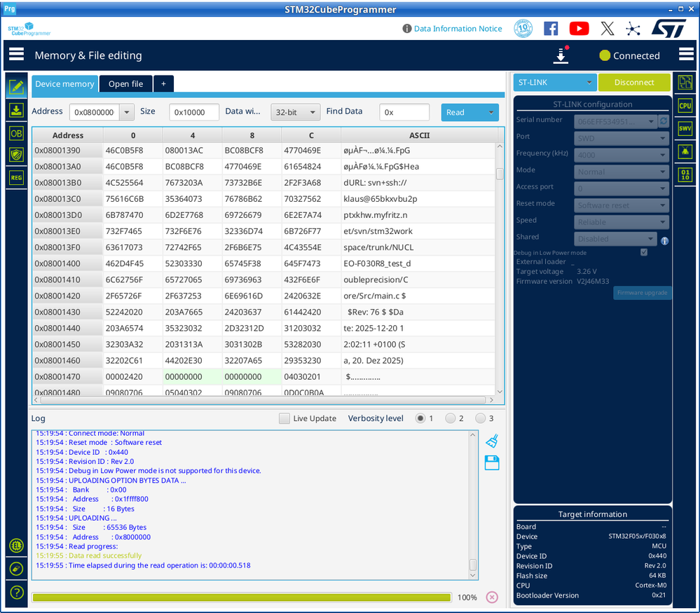Open the SWV viewer icon
700x613 pixels.
pos(685,128)
